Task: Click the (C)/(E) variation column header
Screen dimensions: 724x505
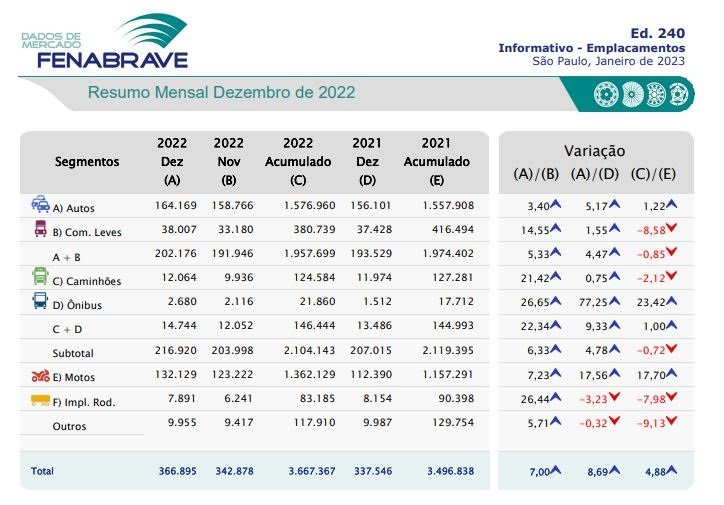Action: point(655,173)
